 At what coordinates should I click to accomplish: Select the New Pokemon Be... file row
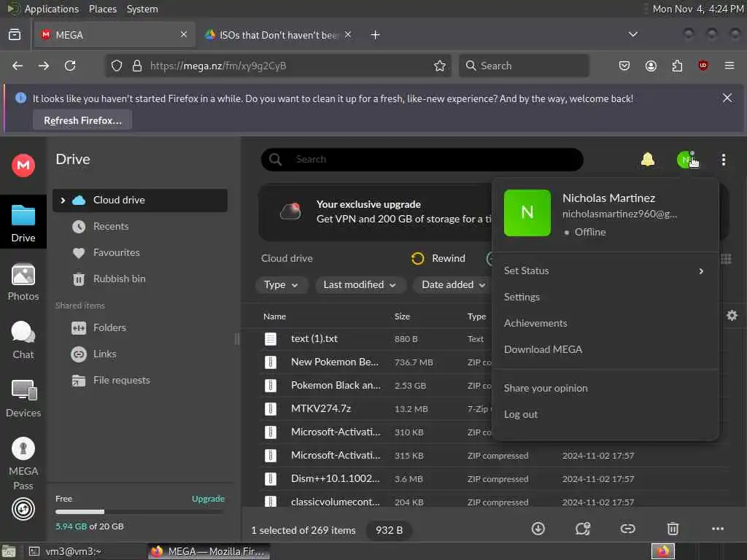pyautogui.click(x=376, y=362)
